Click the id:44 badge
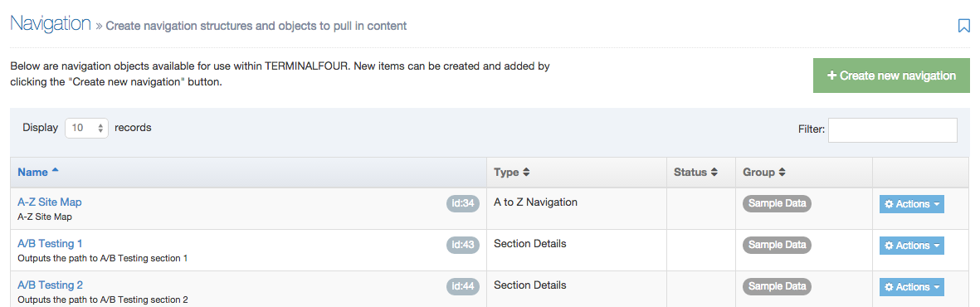 [x=462, y=287]
